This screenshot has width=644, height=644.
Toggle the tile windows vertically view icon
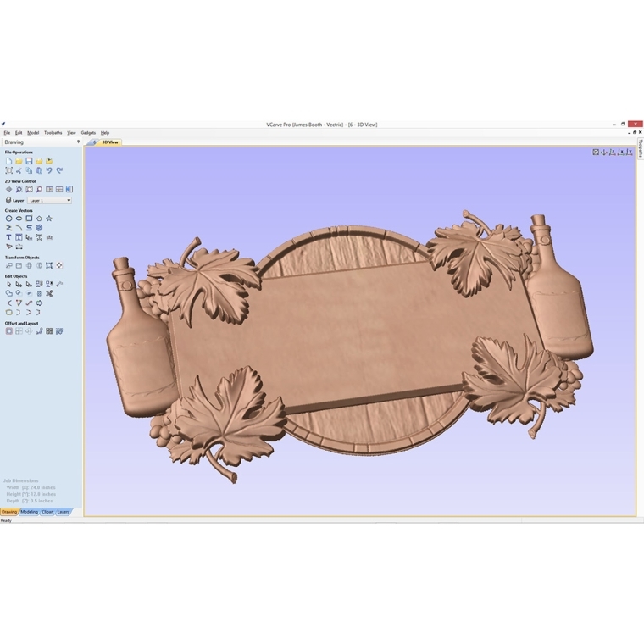[49, 189]
